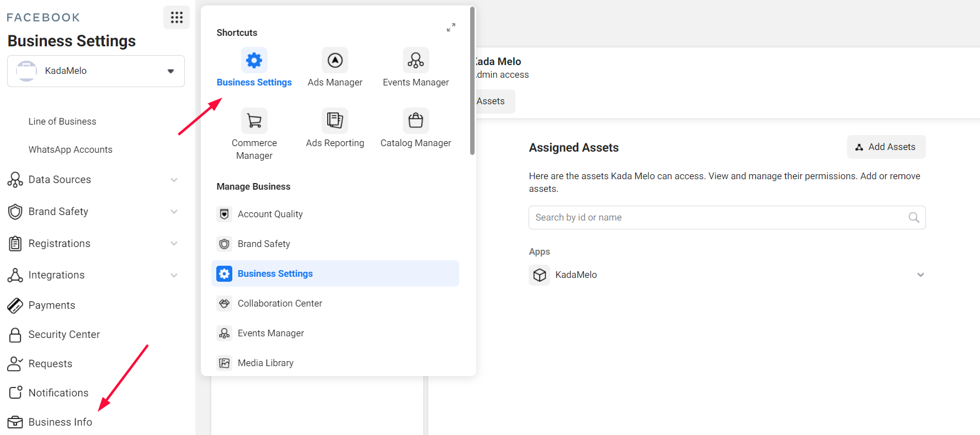Open Business Info label in sidebar
Image resolution: width=980 pixels, height=435 pixels.
click(60, 422)
